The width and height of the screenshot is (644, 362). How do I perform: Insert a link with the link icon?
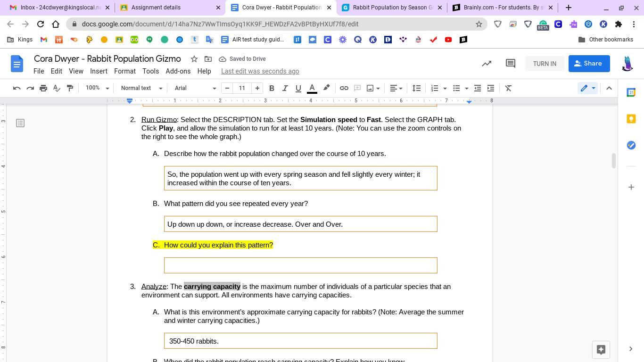pyautogui.click(x=344, y=88)
